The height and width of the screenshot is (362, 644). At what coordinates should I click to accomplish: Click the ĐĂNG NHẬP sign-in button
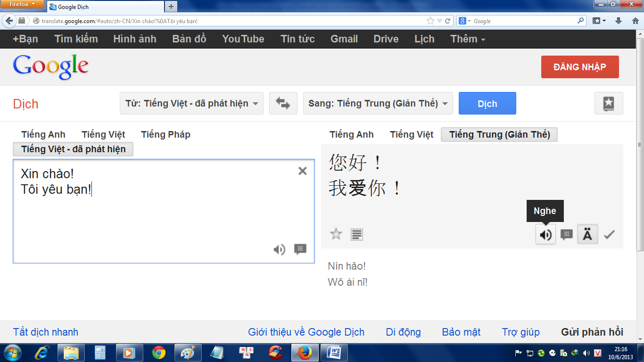580,67
